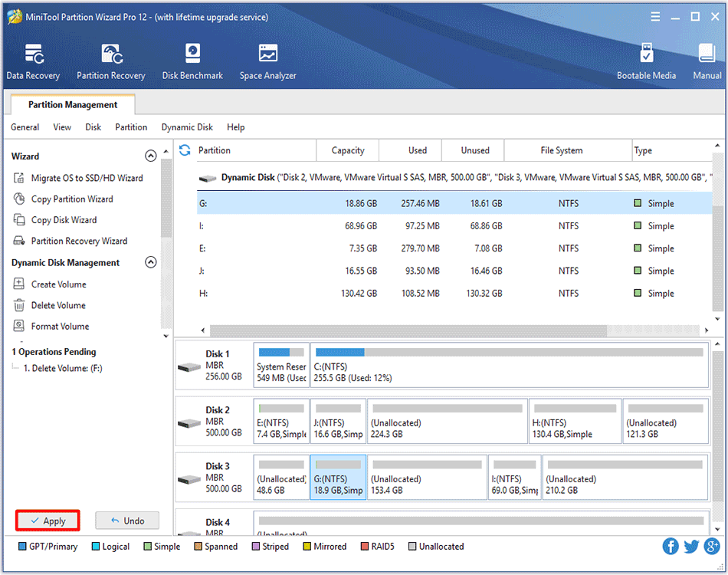The image size is (728, 575).
Task: Select the J: volume row
Action: pyautogui.click(x=454, y=271)
